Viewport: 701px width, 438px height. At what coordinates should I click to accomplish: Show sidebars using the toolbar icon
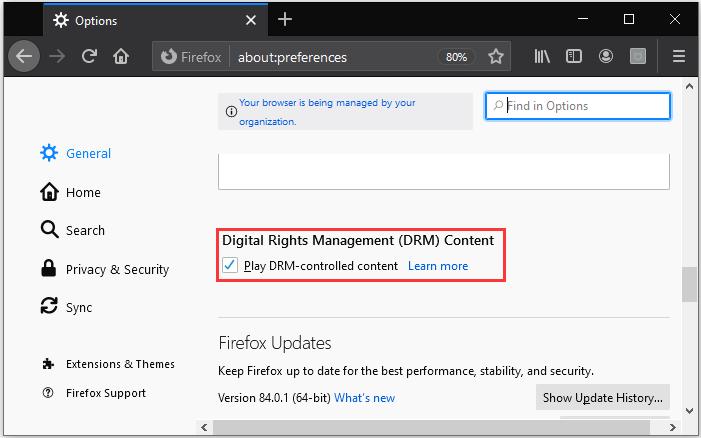click(574, 57)
